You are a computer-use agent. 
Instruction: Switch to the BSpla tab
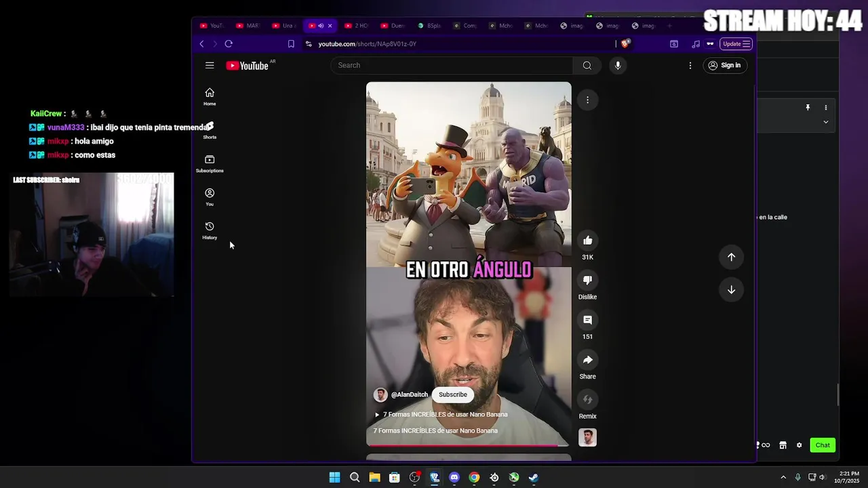429,26
